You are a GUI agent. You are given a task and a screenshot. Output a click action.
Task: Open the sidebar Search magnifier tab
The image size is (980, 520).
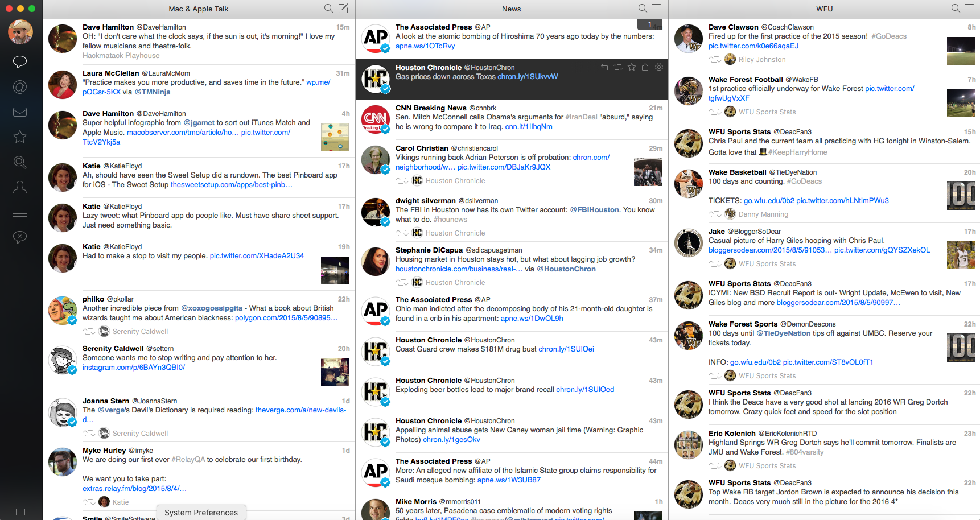pyautogui.click(x=20, y=162)
